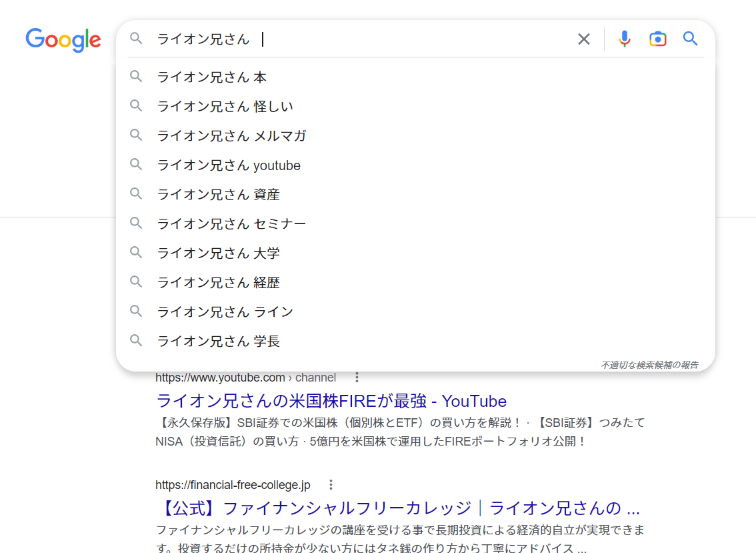The width and height of the screenshot is (756, 553).
Task: Click the blue search magnifier button
Action: [x=690, y=39]
